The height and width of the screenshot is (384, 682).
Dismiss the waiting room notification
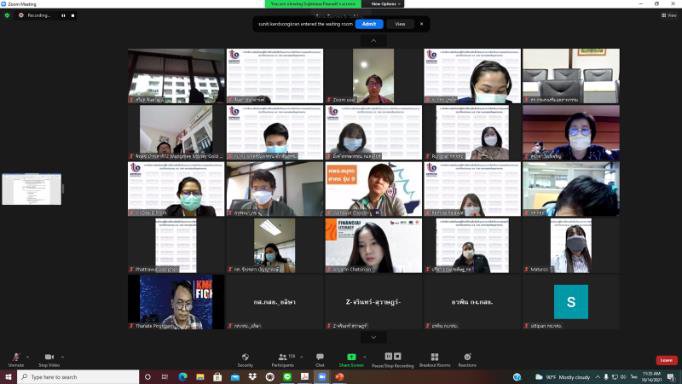point(421,24)
